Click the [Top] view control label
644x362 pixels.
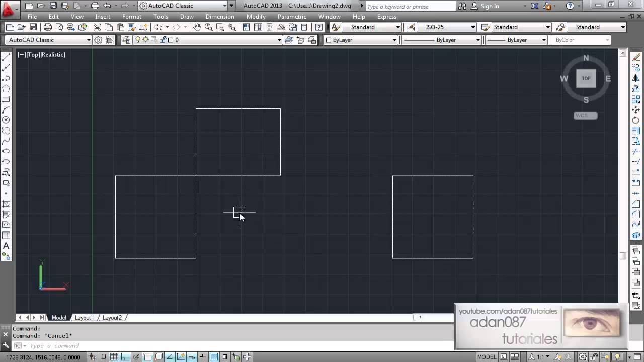pyautogui.click(x=33, y=54)
